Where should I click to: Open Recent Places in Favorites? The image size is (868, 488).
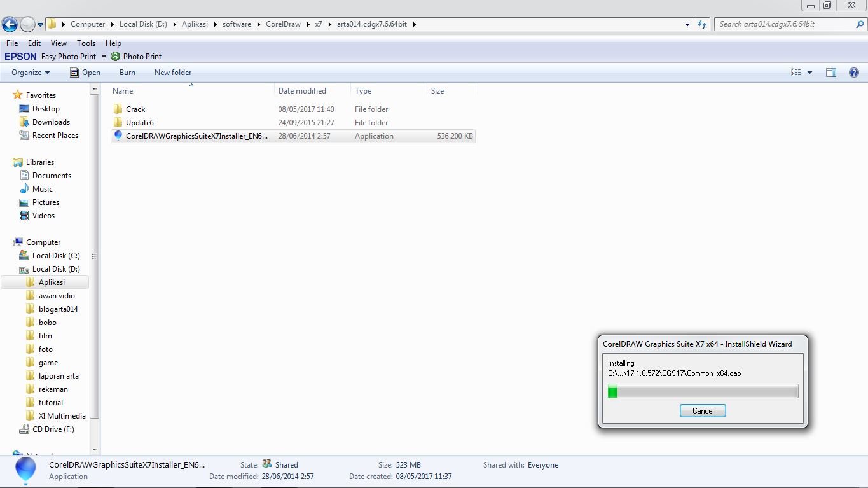[x=55, y=136]
